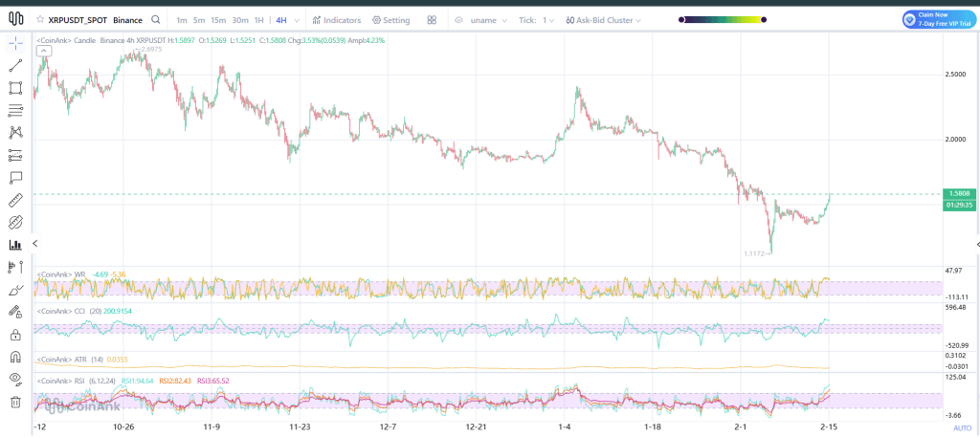Toggle drawings visibility eye icon
The image size is (980, 437).
coord(15,379)
